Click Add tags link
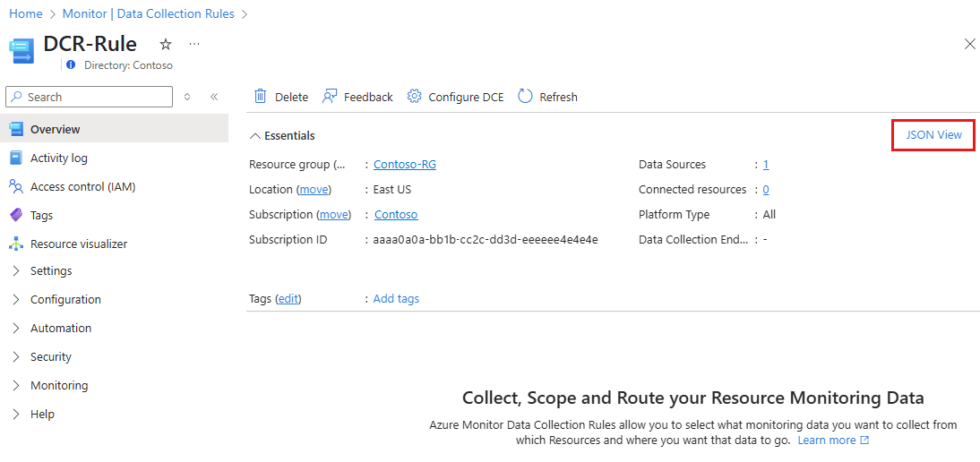The image size is (980, 462). [396, 298]
